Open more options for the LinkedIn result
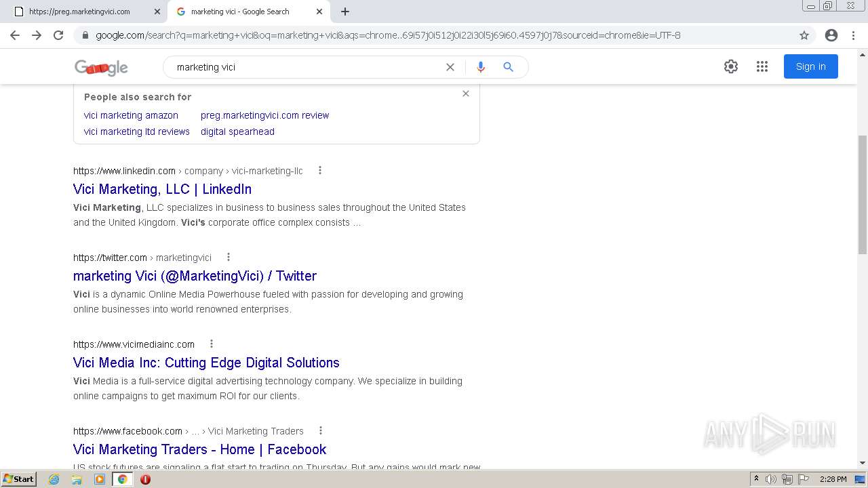This screenshot has height=488, width=868. click(320, 171)
